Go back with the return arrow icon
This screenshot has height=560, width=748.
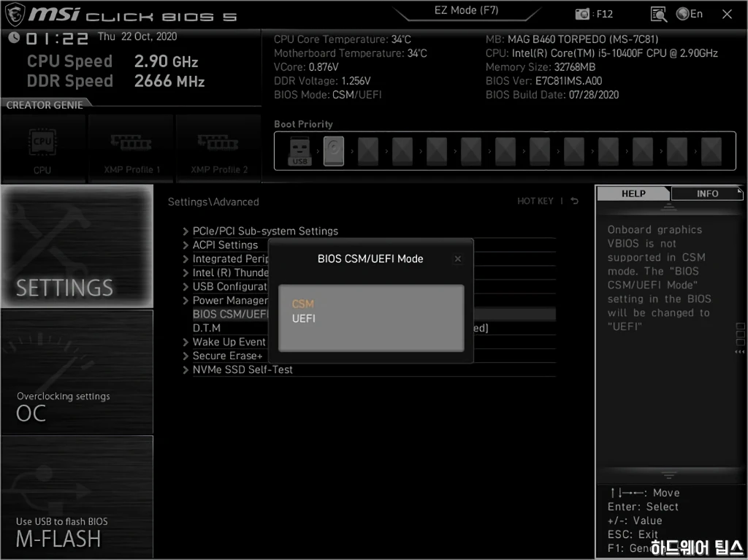[x=575, y=202]
